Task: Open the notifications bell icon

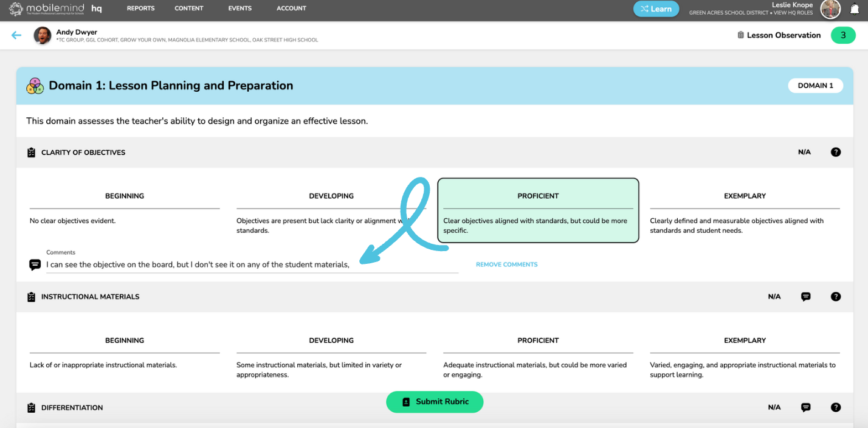Action: coord(855,9)
